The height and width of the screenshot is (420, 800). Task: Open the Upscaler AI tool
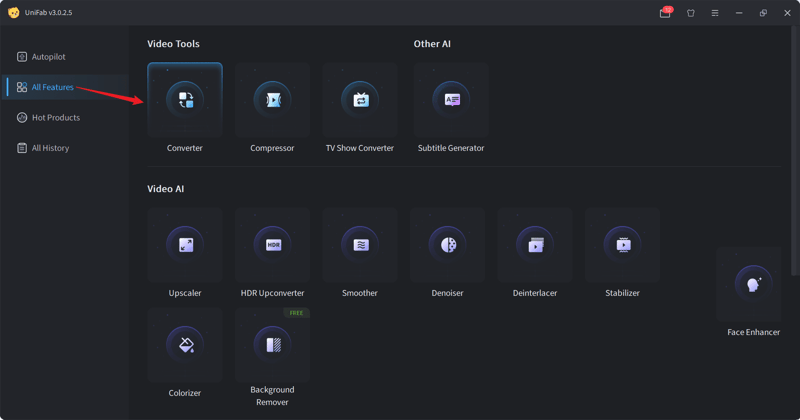click(185, 245)
